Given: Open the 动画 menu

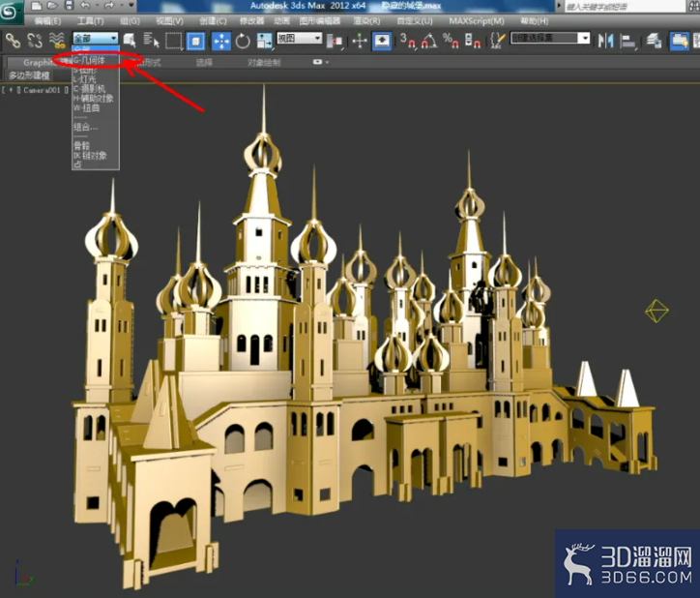Looking at the screenshot, I should pyautogui.click(x=281, y=21).
